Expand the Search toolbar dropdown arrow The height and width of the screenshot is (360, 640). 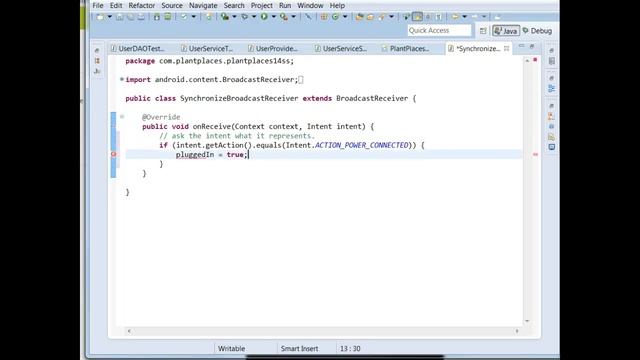[x=391, y=17]
